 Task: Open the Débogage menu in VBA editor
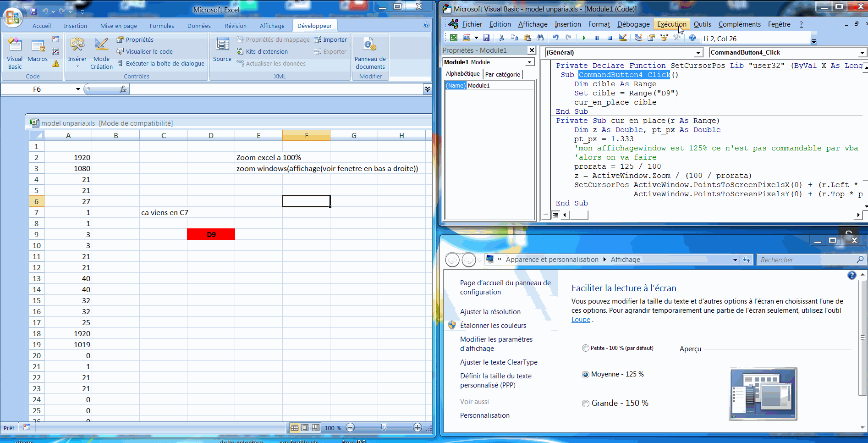pyautogui.click(x=633, y=24)
